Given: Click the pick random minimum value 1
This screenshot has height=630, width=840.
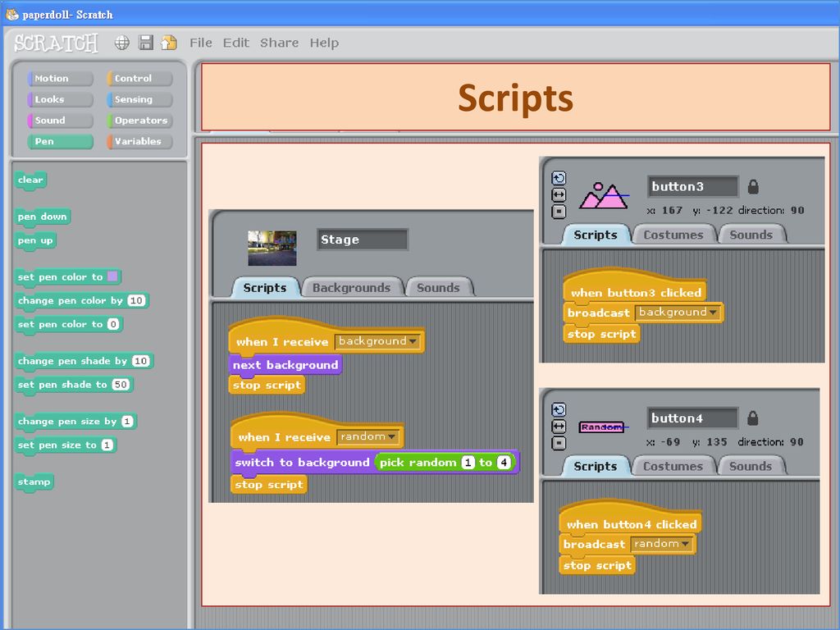Looking at the screenshot, I should [468, 463].
